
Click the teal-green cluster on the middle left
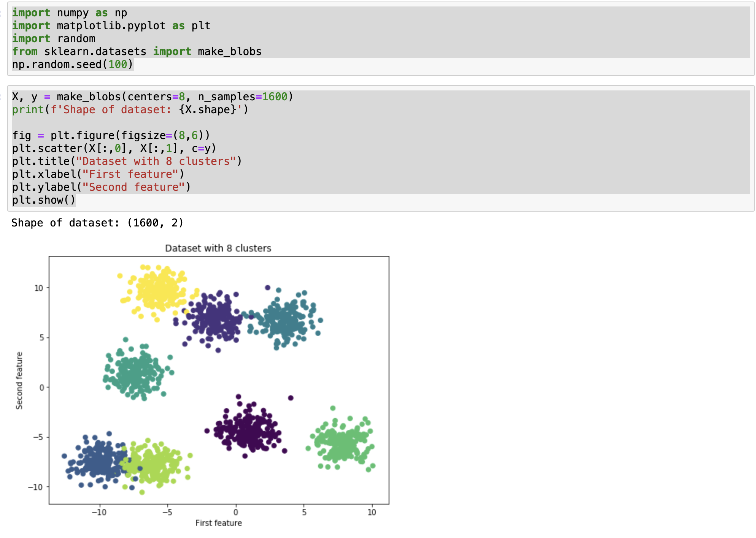click(135, 372)
